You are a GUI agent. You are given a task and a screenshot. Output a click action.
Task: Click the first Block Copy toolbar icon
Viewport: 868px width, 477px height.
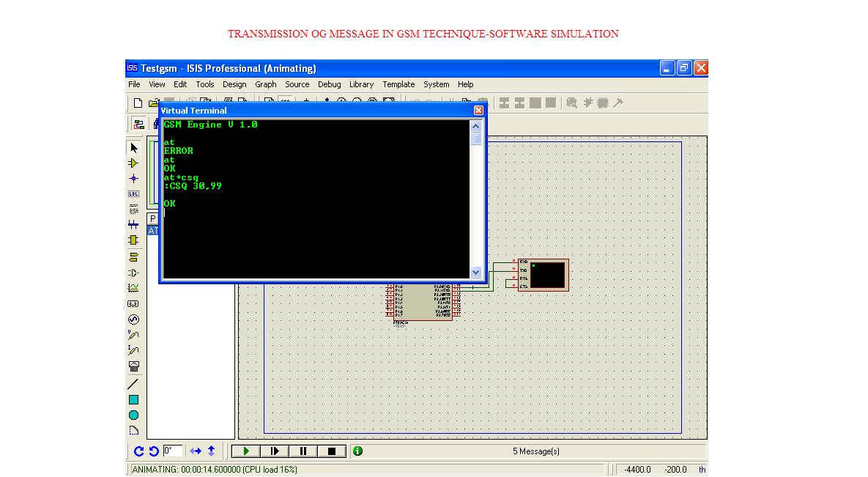504,103
